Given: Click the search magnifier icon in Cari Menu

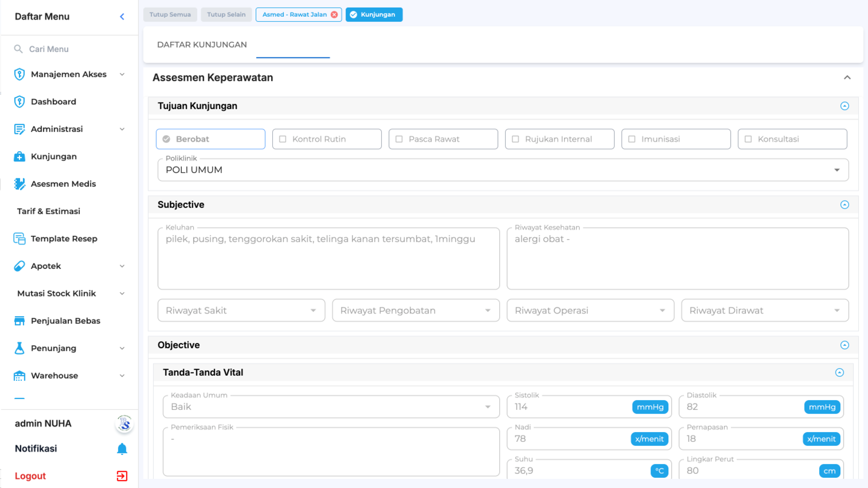Looking at the screenshot, I should click(18, 49).
